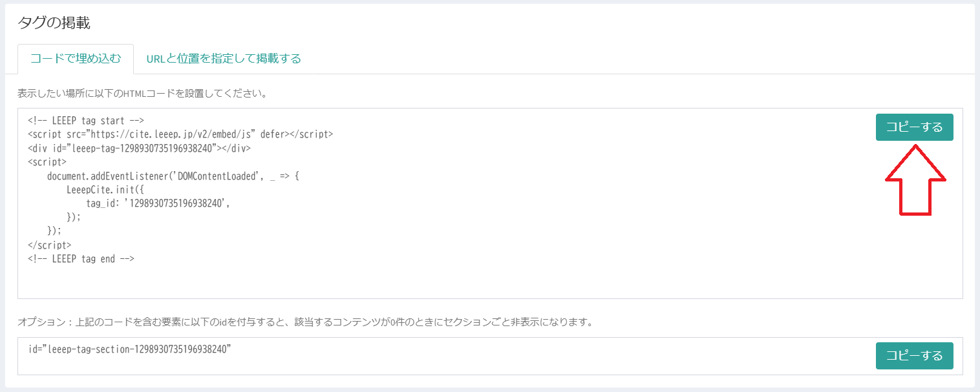Click the オプション description text
The image size is (980, 392).
click(x=304, y=322)
